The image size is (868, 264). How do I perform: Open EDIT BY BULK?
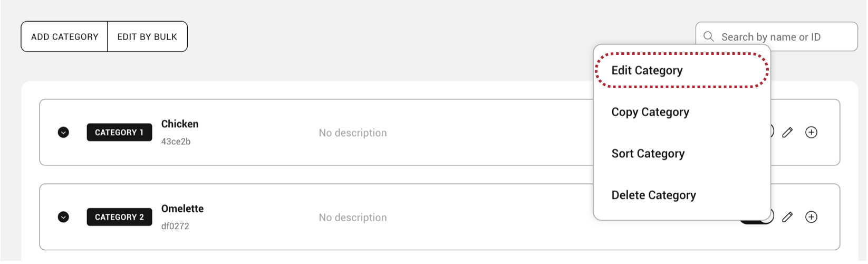147,37
